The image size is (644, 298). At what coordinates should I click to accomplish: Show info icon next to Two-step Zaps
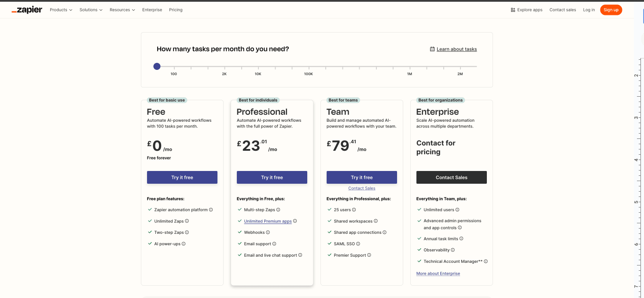(187, 233)
